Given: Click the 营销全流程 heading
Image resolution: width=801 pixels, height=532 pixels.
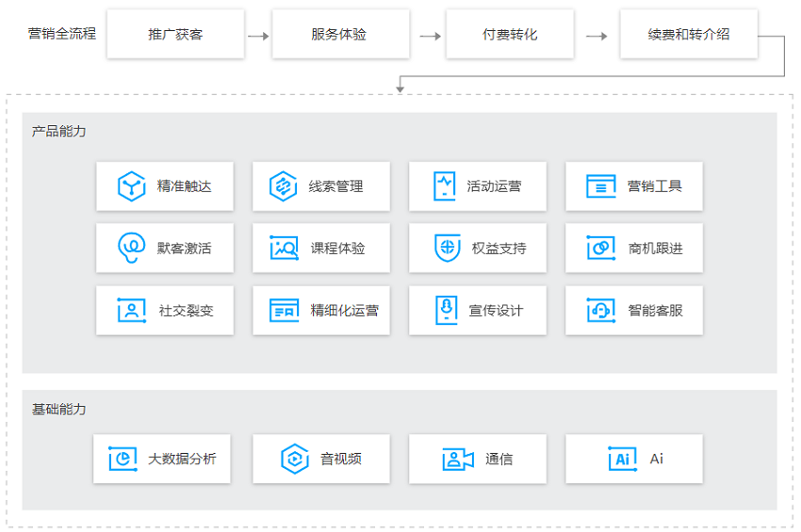Looking at the screenshot, I should pos(62,34).
